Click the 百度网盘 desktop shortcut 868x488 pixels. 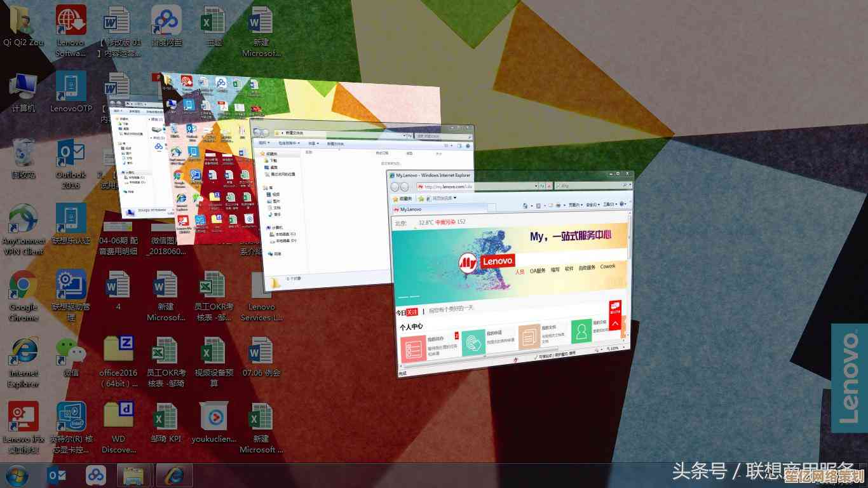point(166,23)
